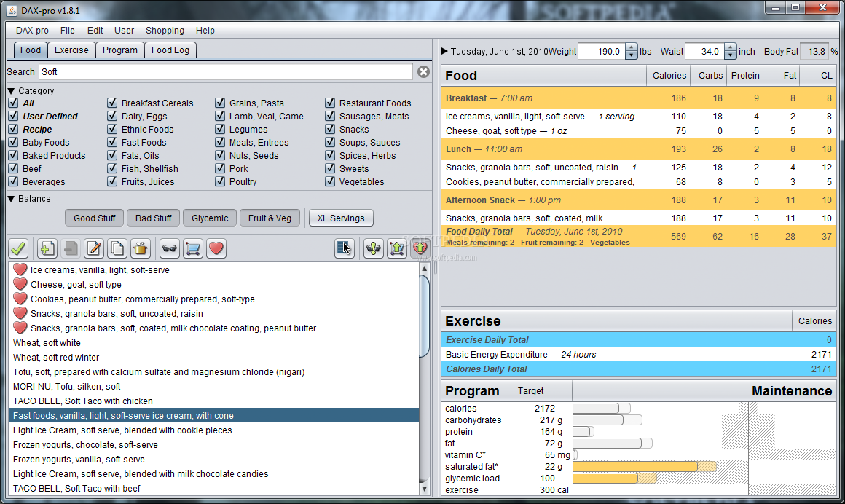Decrease weight with the down stepper arrow

tap(632, 55)
